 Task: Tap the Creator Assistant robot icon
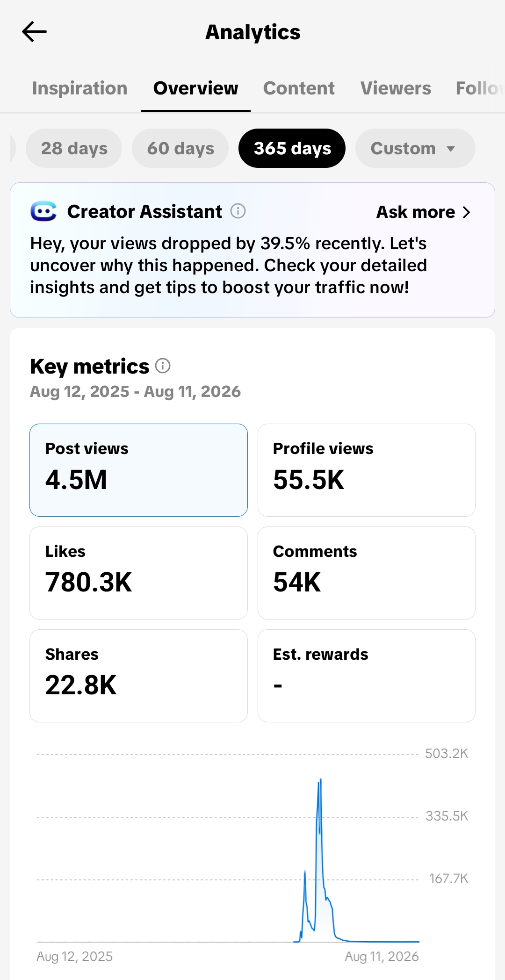click(x=43, y=211)
